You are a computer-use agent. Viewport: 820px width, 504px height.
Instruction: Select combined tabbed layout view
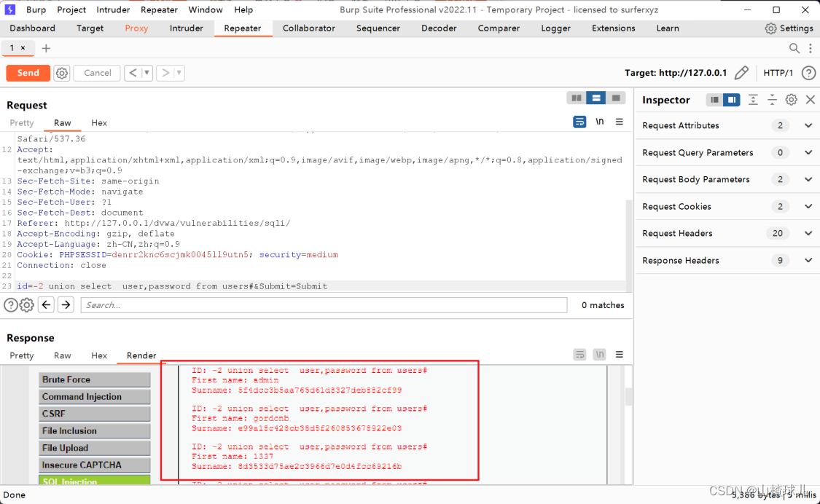[x=615, y=98]
